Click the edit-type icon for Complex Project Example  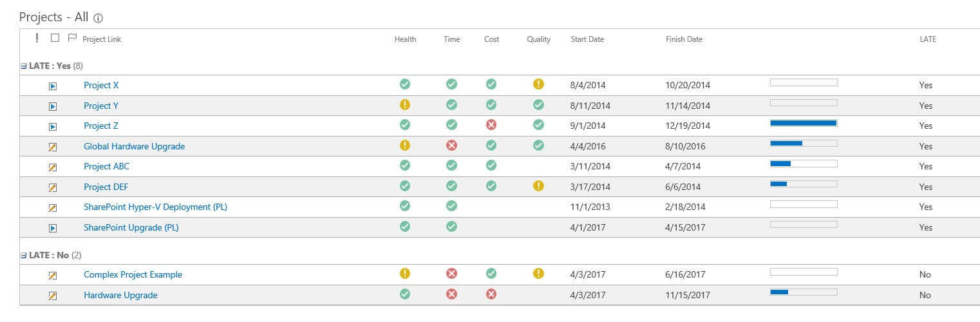point(53,275)
